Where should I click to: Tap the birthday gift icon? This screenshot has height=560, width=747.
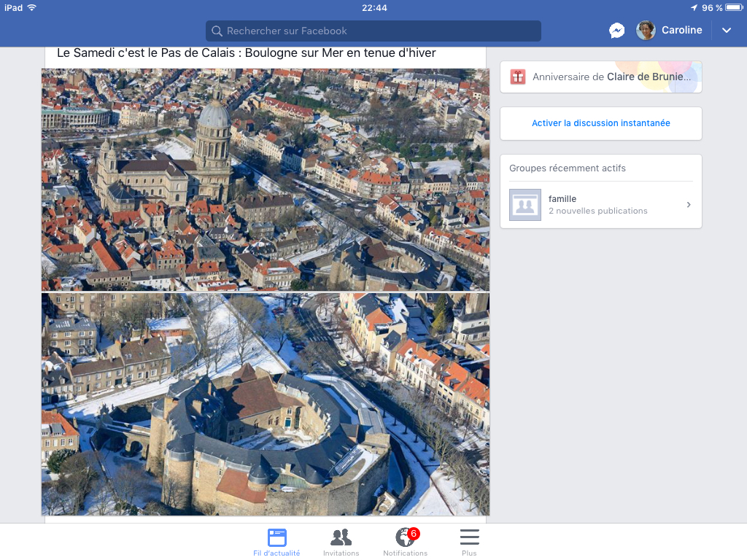tap(518, 77)
